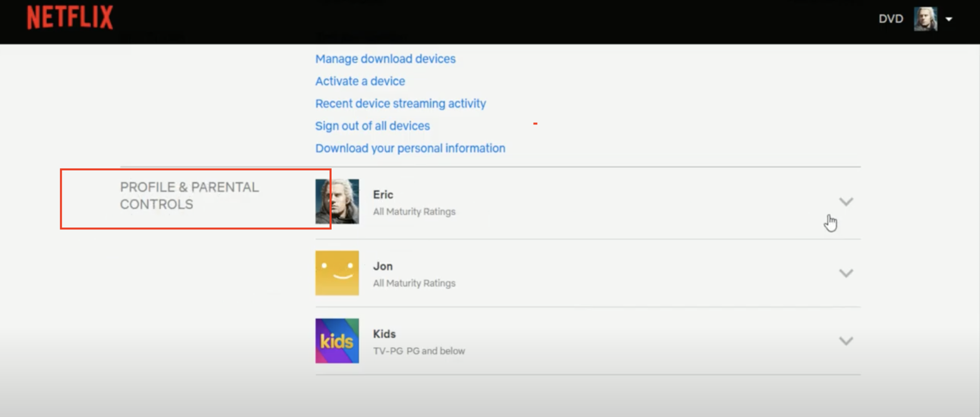Click the Kids profile icon

[x=337, y=341]
